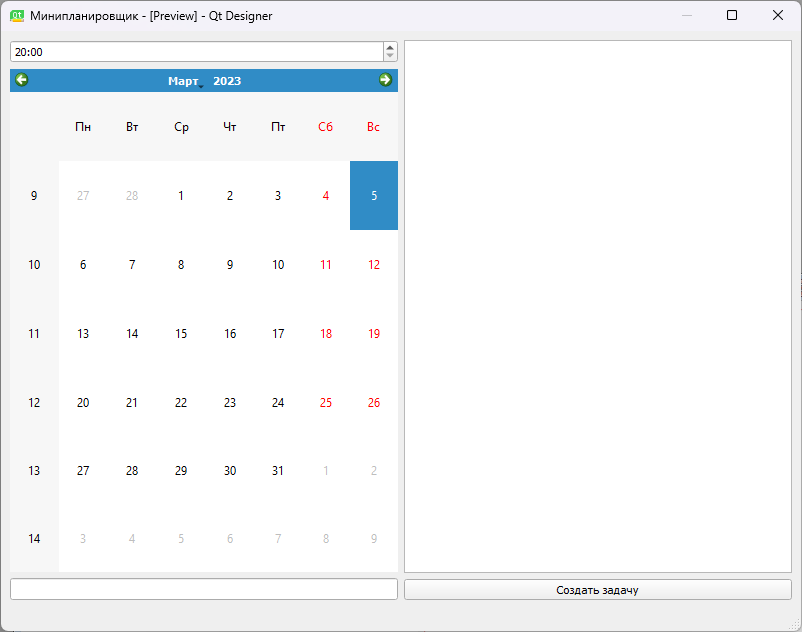Click the Qt Designer window icon
The width and height of the screenshot is (802, 632).
pos(17,16)
